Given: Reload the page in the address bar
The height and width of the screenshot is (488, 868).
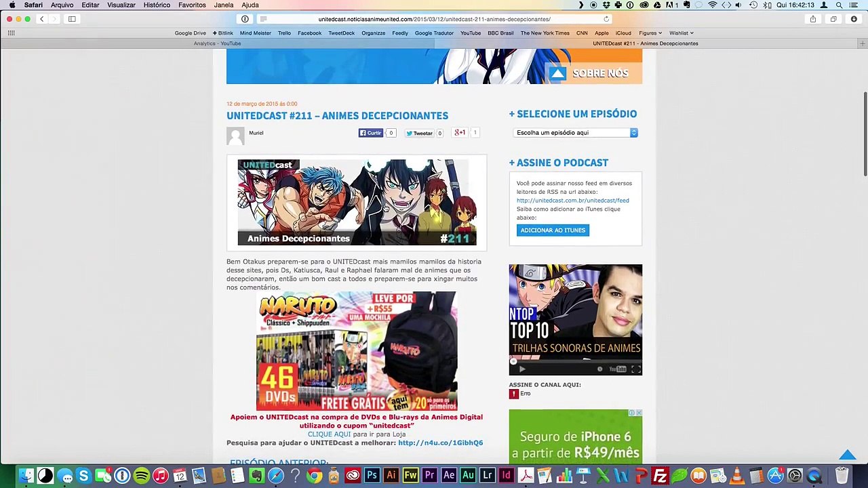Looking at the screenshot, I should click(x=606, y=19).
